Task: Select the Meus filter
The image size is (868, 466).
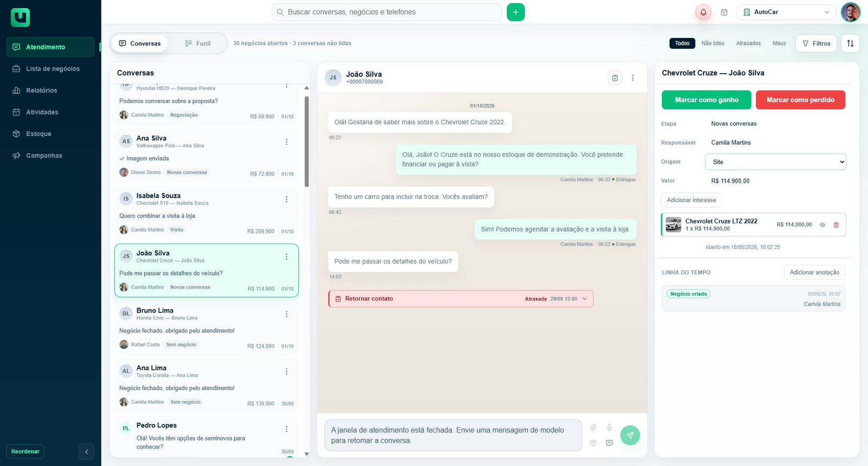Action: click(x=779, y=43)
